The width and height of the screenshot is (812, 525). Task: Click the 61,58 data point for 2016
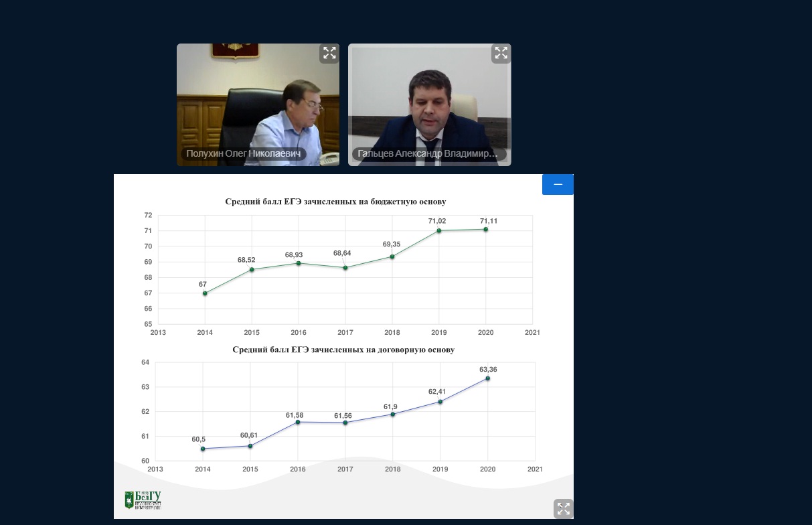(x=298, y=422)
